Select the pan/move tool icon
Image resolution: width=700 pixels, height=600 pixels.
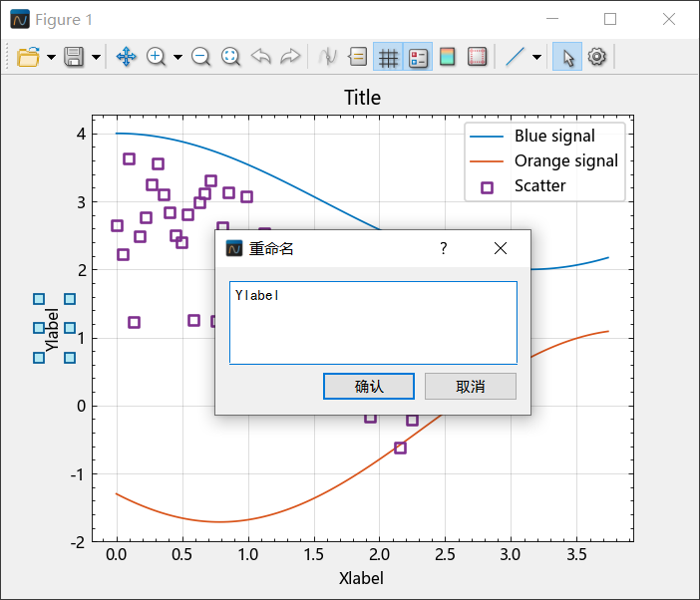126,57
